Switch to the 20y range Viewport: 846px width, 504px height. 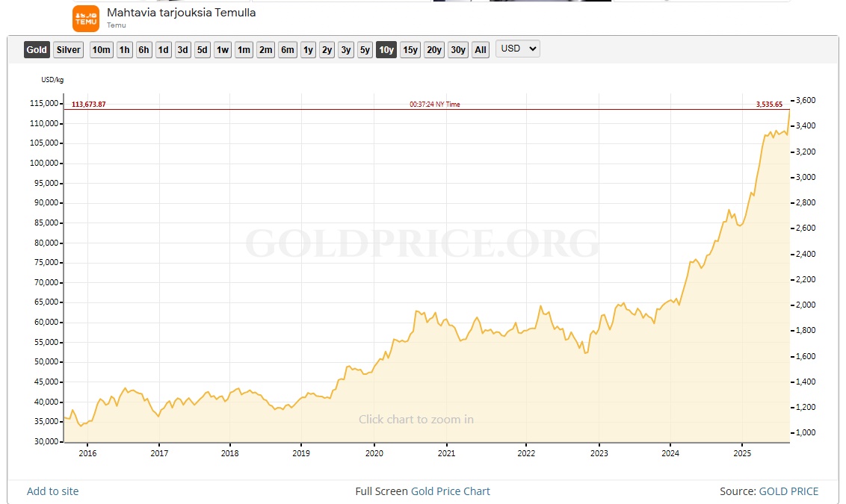pyautogui.click(x=433, y=49)
